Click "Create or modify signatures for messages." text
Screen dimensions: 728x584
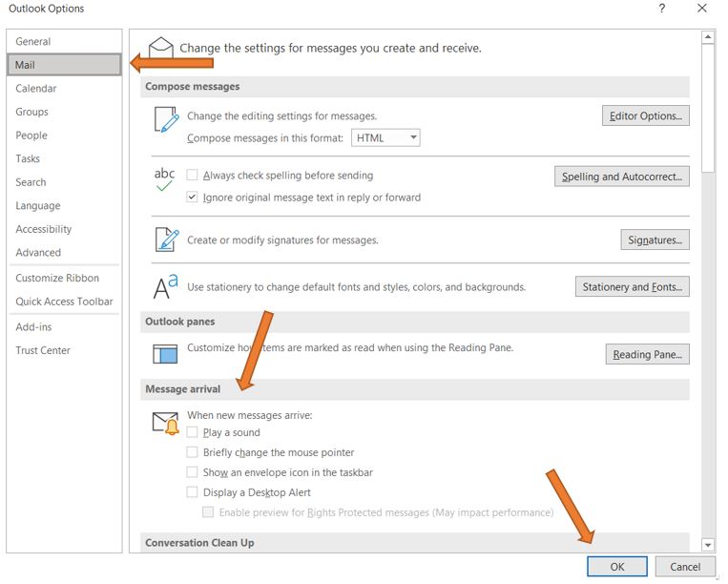coord(282,240)
